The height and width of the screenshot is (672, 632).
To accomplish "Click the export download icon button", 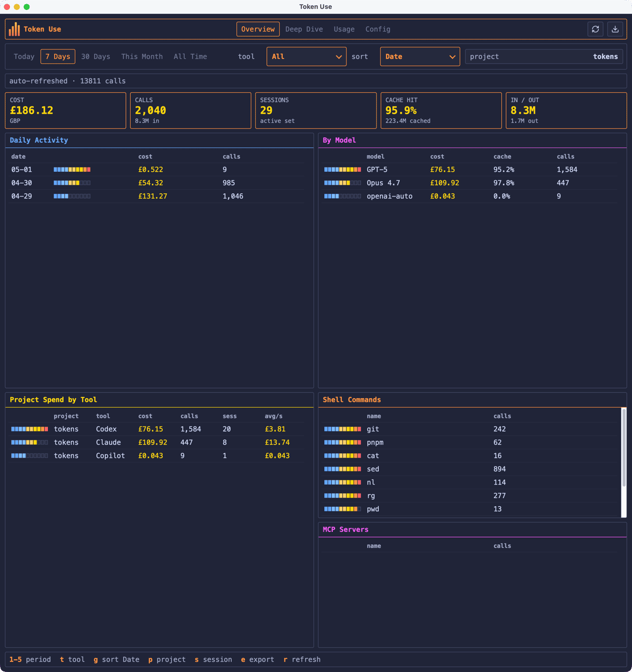I will point(615,29).
